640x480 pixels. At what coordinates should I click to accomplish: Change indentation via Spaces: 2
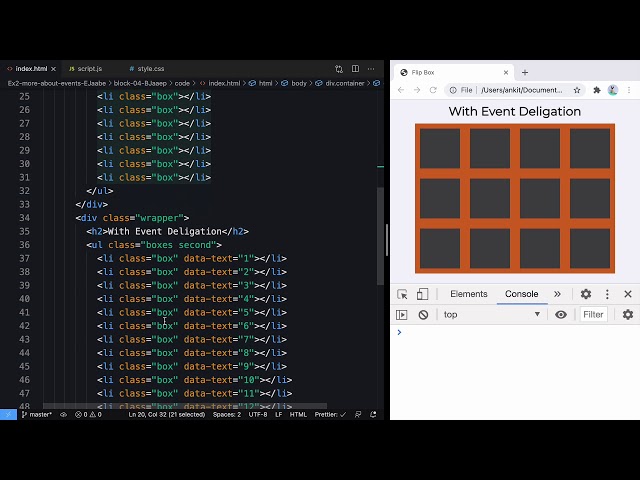point(227,415)
